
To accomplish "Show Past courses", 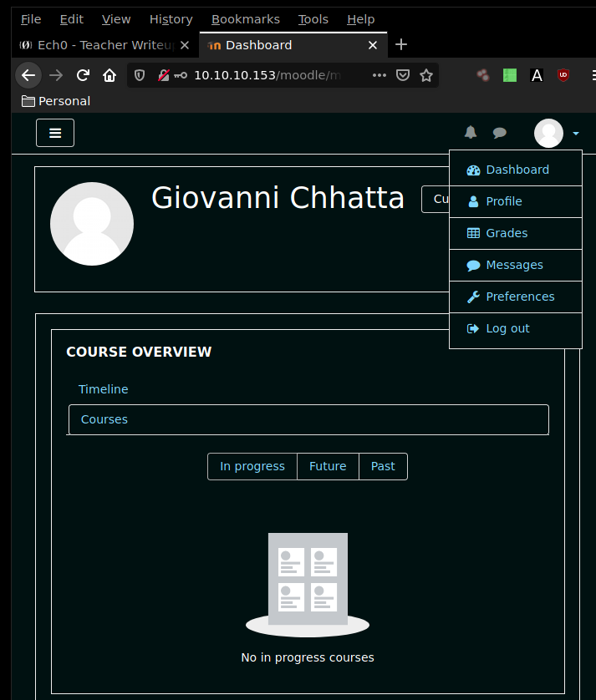I will (x=383, y=466).
